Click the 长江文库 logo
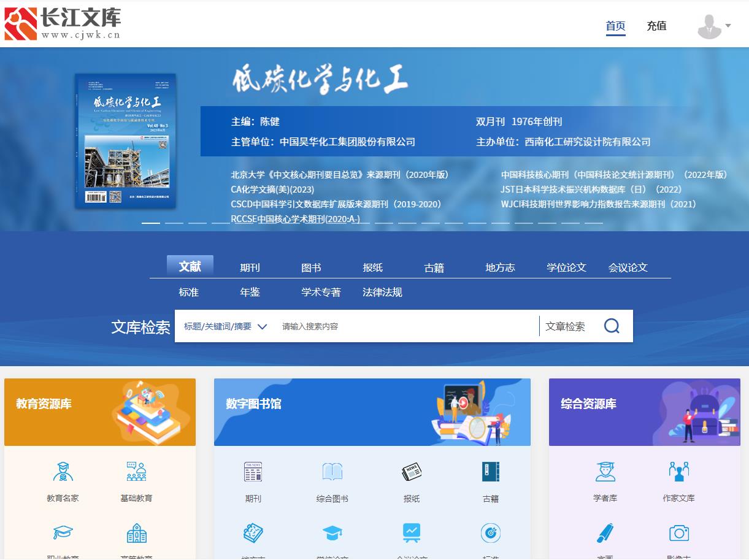This screenshot has height=560, width=749. click(x=63, y=24)
